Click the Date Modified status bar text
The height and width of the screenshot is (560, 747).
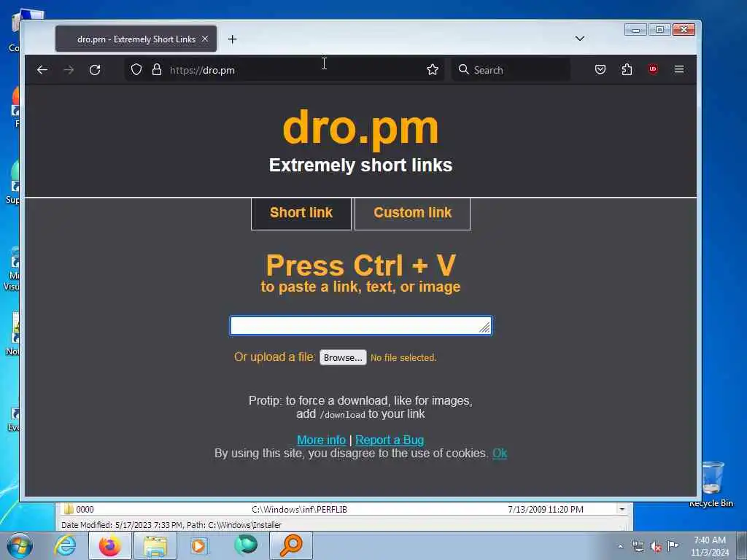171,525
